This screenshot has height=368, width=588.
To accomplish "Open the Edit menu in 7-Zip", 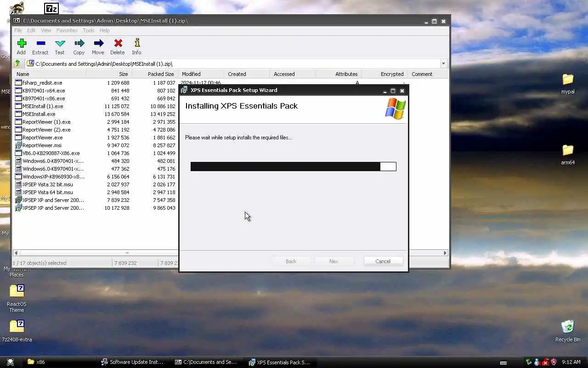I will [x=31, y=30].
